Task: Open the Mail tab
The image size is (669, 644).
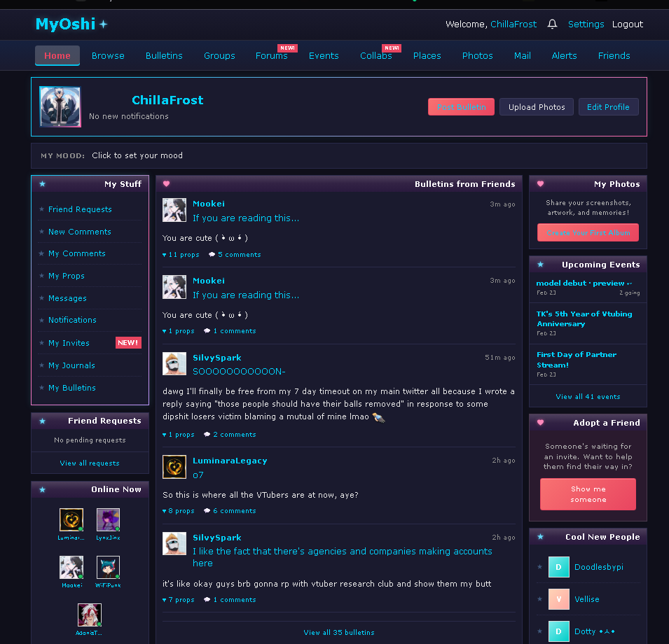Action: 522,56
